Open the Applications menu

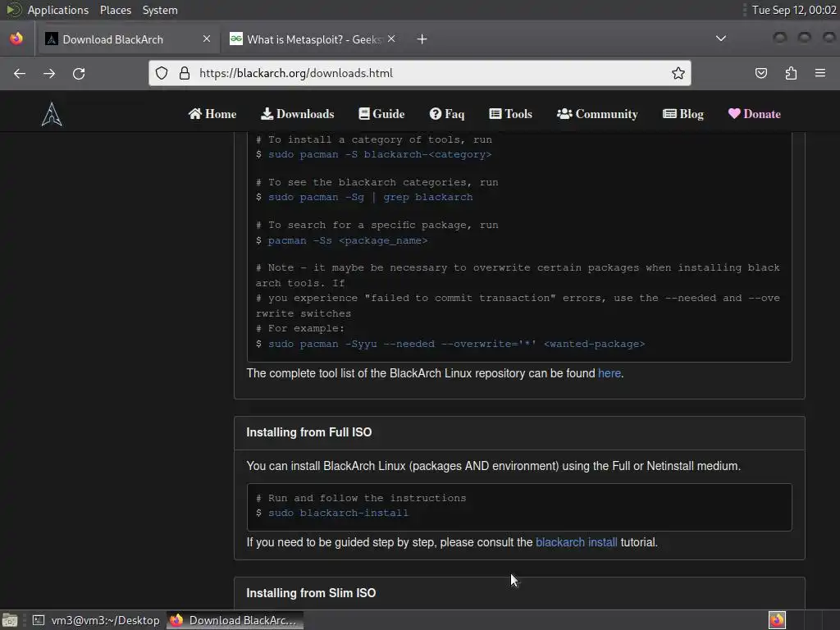click(x=58, y=10)
